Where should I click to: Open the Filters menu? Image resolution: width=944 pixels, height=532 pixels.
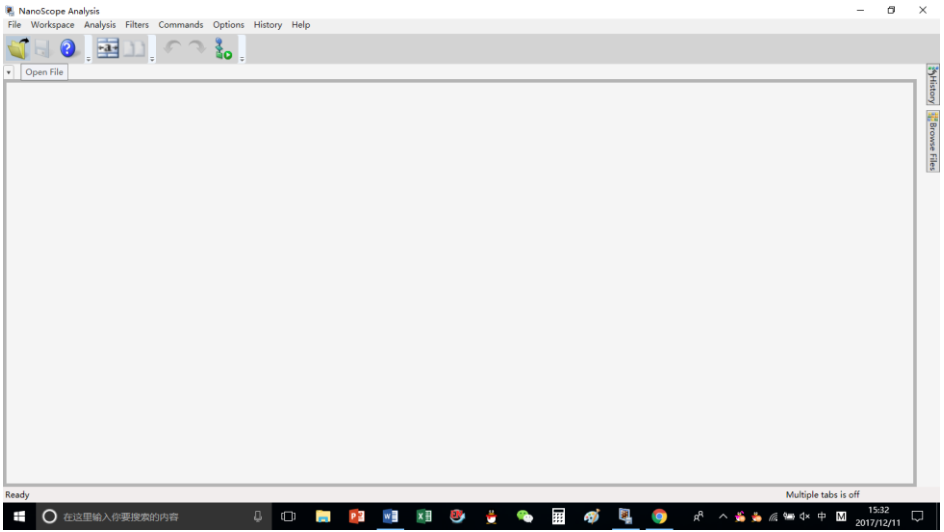[137, 25]
